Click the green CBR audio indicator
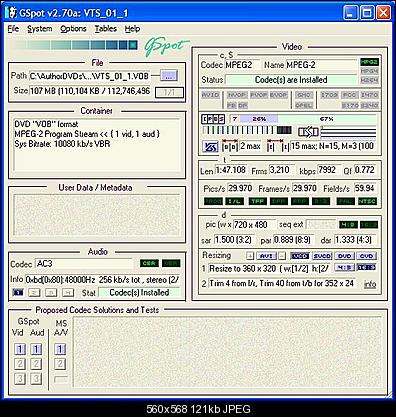The width and height of the screenshot is (396, 417). pyautogui.click(x=149, y=263)
